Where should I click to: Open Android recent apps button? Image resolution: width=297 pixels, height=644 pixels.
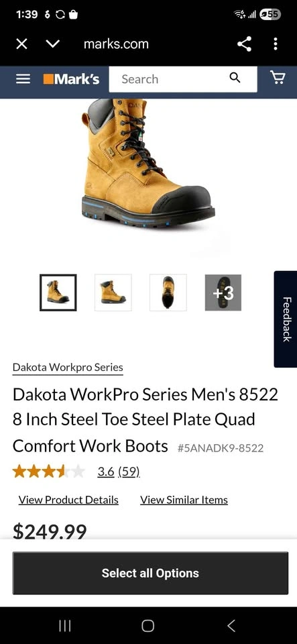[x=65, y=626]
